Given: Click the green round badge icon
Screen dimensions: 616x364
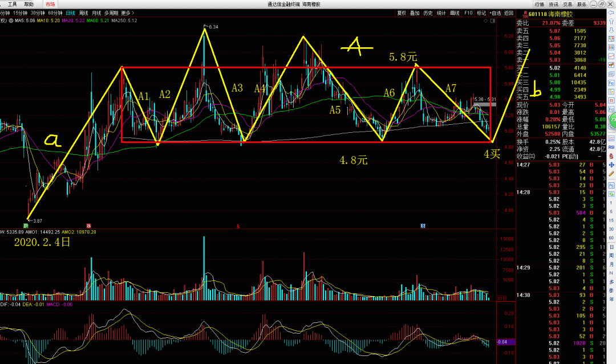Looking at the screenshot, I should pos(613,120).
